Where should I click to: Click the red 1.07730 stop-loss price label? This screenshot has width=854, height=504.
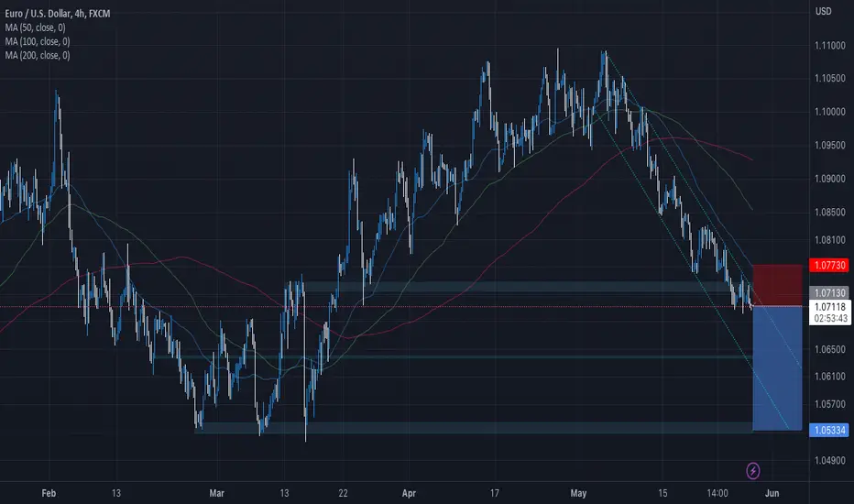(x=829, y=266)
